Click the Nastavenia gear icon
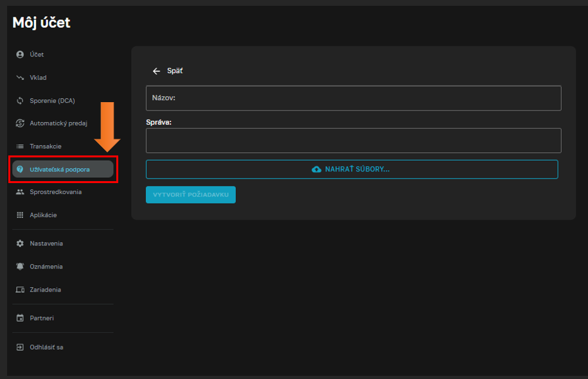The width and height of the screenshot is (588, 379). [x=20, y=243]
